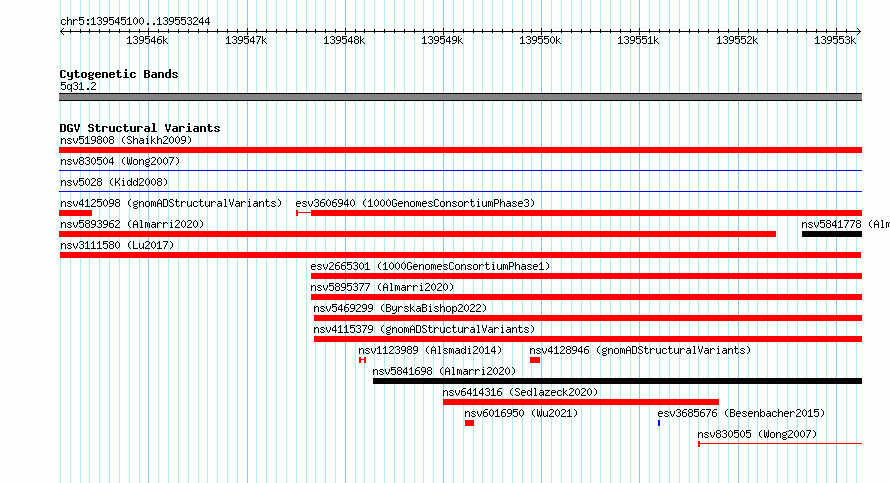Viewport: 890px width, 483px height.
Task: Click the 139551k ruler position
Action: [639, 40]
